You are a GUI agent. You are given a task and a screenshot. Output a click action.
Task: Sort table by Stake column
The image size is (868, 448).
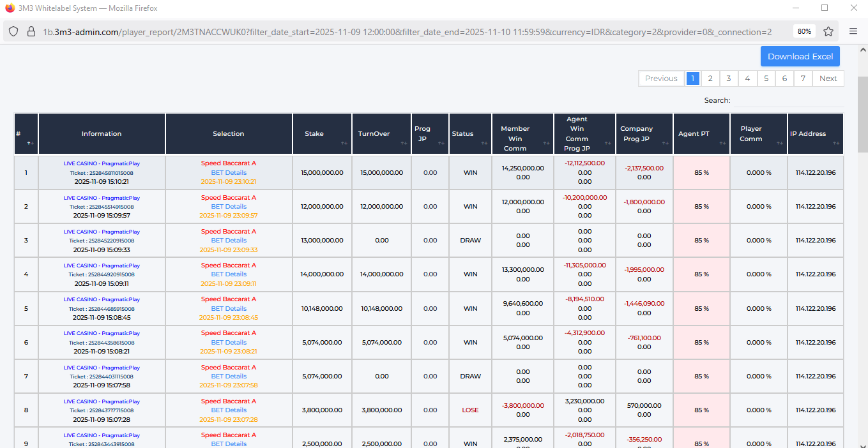(345, 143)
